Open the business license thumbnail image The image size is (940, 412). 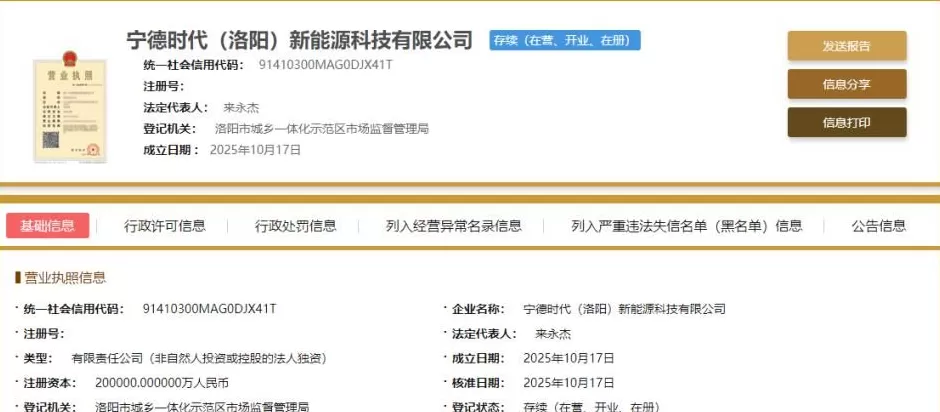pos(70,107)
